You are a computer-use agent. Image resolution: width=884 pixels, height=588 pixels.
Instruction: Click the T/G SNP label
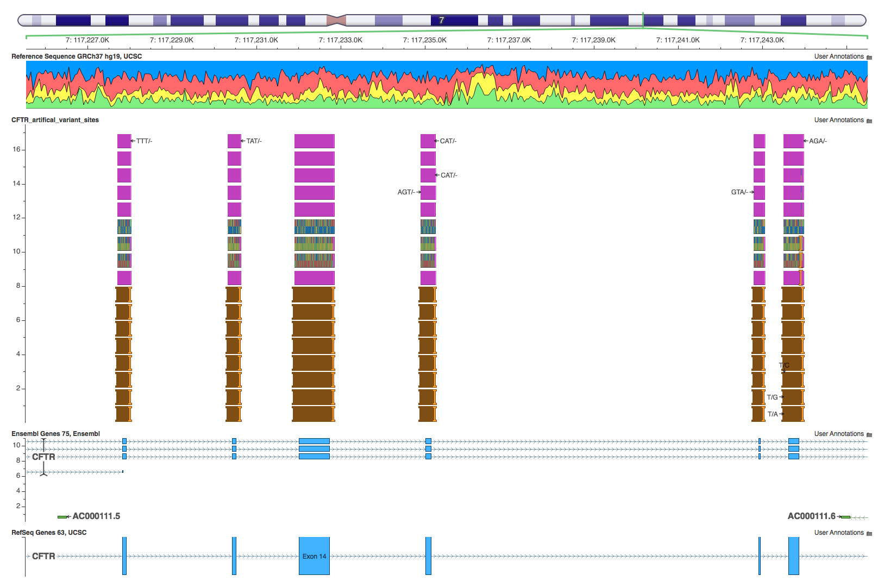tap(772, 397)
